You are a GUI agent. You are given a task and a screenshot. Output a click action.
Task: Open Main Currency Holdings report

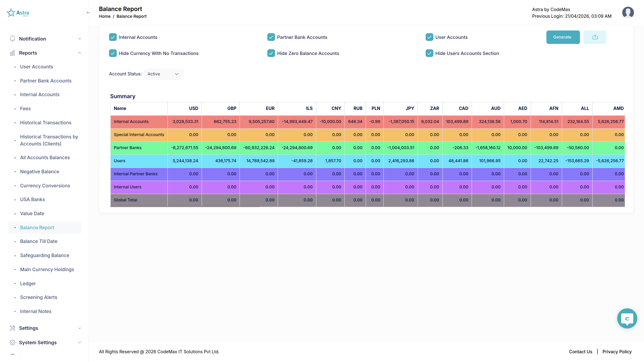(47, 269)
